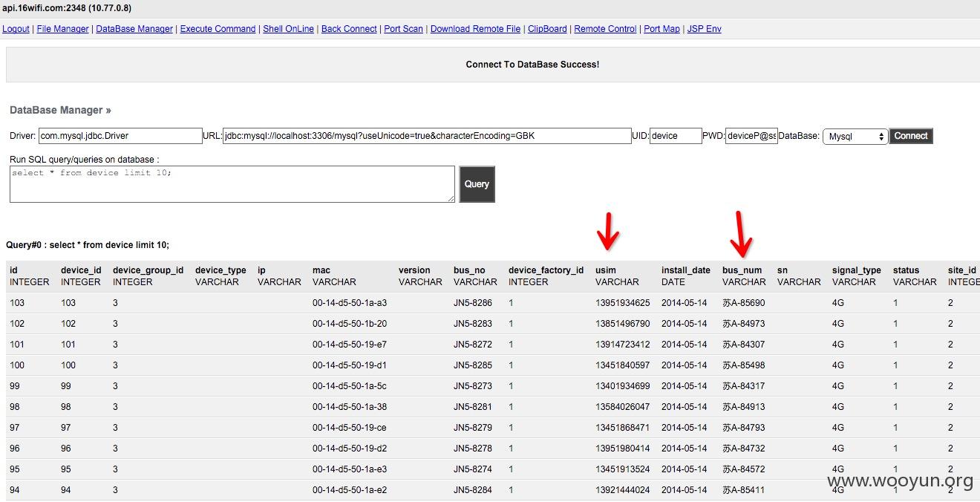The height and width of the screenshot is (502, 980).
Task: Focus the UID field containing device
Action: pos(676,136)
